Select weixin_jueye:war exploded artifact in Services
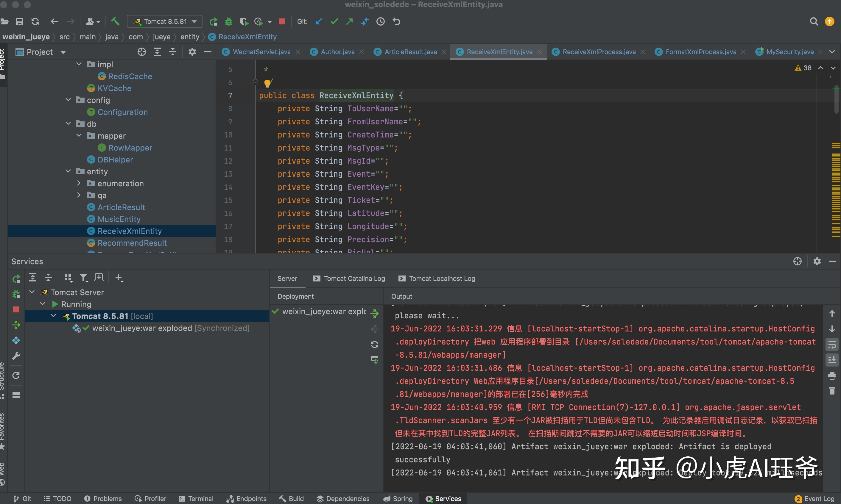The height and width of the screenshot is (504, 841). click(x=171, y=328)
